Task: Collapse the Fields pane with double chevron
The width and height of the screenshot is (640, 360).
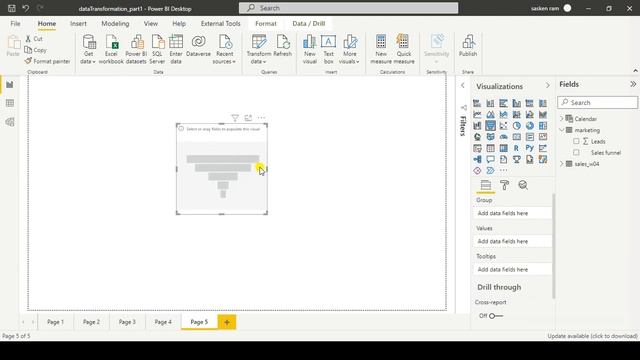Action: 633,84
